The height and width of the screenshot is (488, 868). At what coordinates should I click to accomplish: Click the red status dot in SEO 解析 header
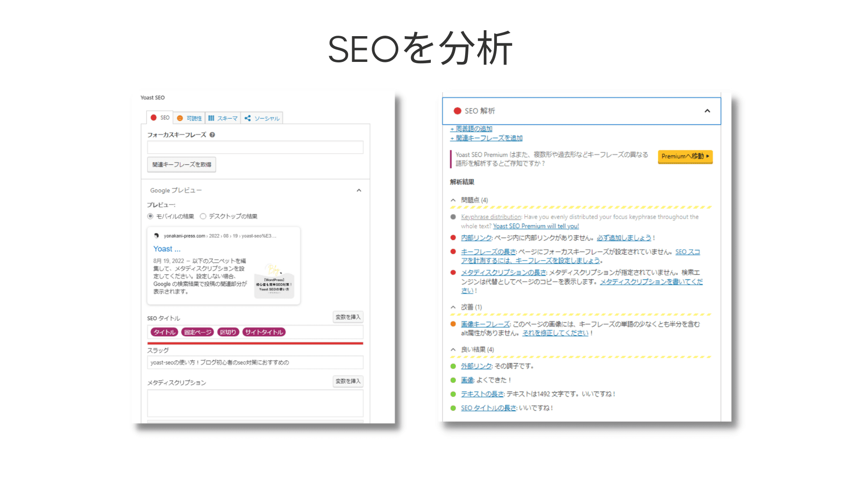tap(457, 111)
